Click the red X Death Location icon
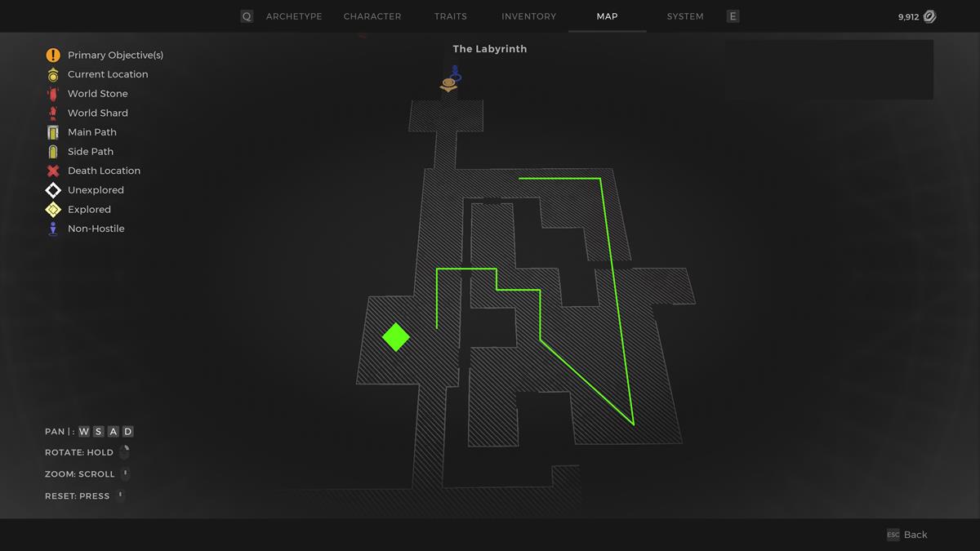Image resolution: width=980 pixels, height=551 pixels. (53, 171)
